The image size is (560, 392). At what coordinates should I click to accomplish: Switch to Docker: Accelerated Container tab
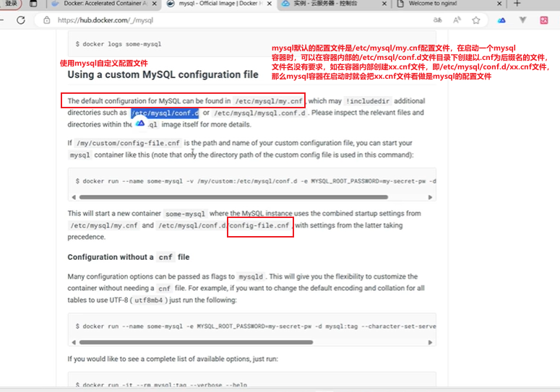(x=104, y=4)
